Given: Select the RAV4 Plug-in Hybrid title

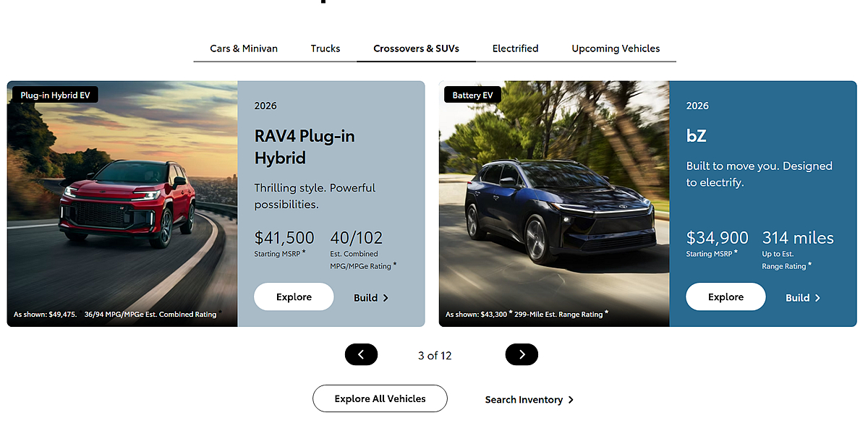Looking at the screenshot, I should pos(305,147).
